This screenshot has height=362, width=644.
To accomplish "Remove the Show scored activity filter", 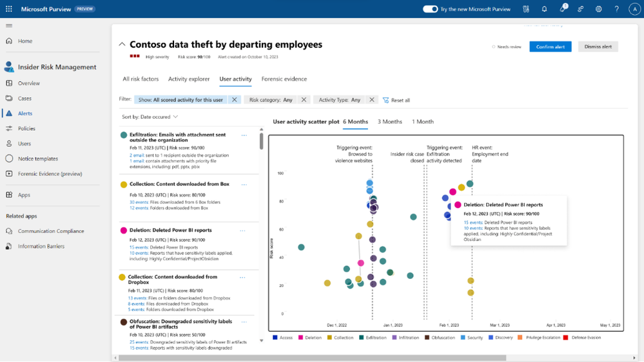I will (x=234, y=100).
